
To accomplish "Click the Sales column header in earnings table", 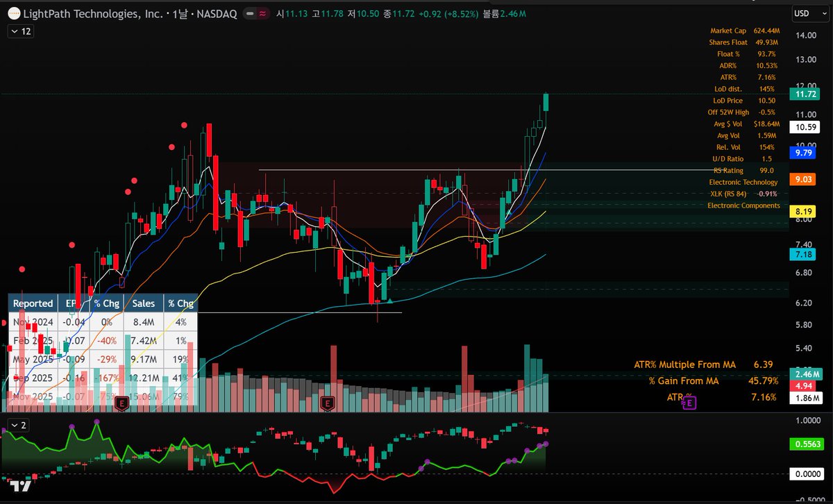I will (x=144, y=303).
